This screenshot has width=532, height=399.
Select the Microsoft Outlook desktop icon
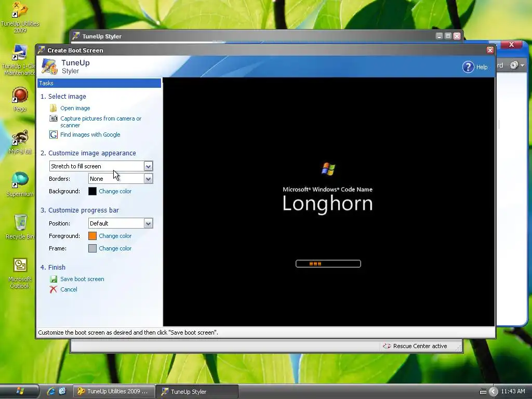(20, 273)
